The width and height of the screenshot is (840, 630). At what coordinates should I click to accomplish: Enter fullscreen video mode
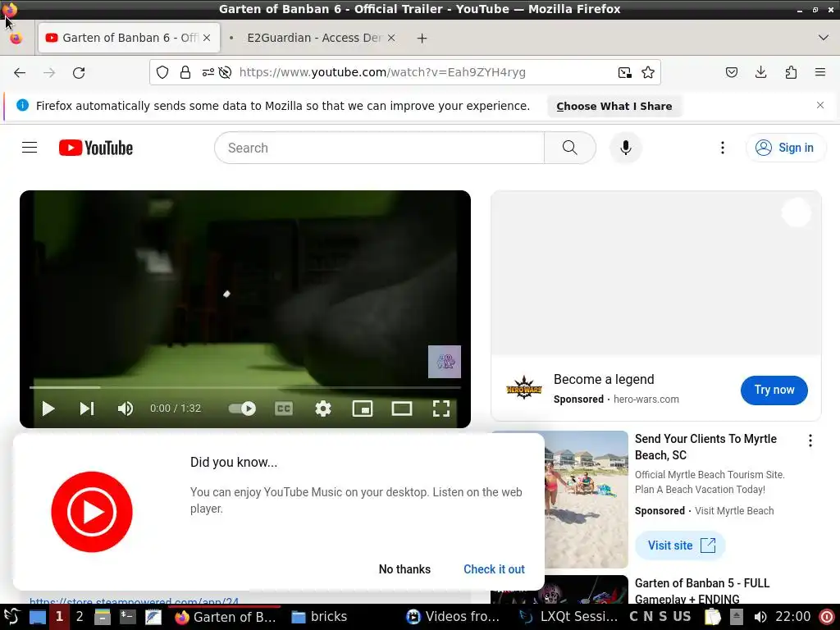point(441,409)
